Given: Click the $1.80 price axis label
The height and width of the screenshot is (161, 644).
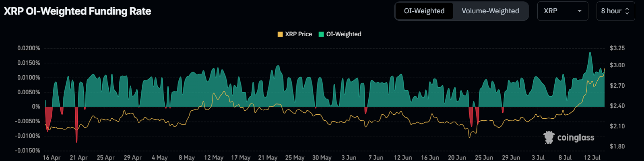Looking at the screenshot, I should (617, 147).
